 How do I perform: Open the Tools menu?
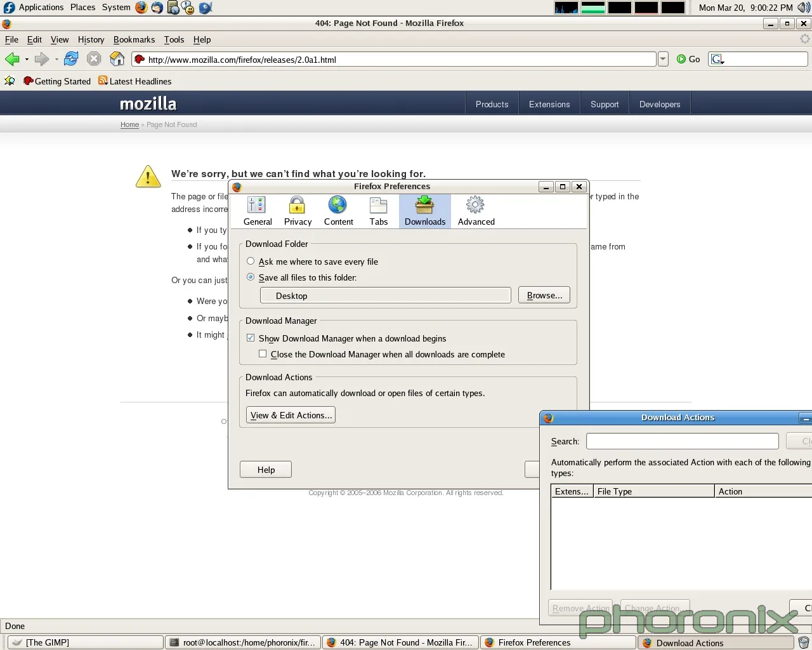pos(174,39)
